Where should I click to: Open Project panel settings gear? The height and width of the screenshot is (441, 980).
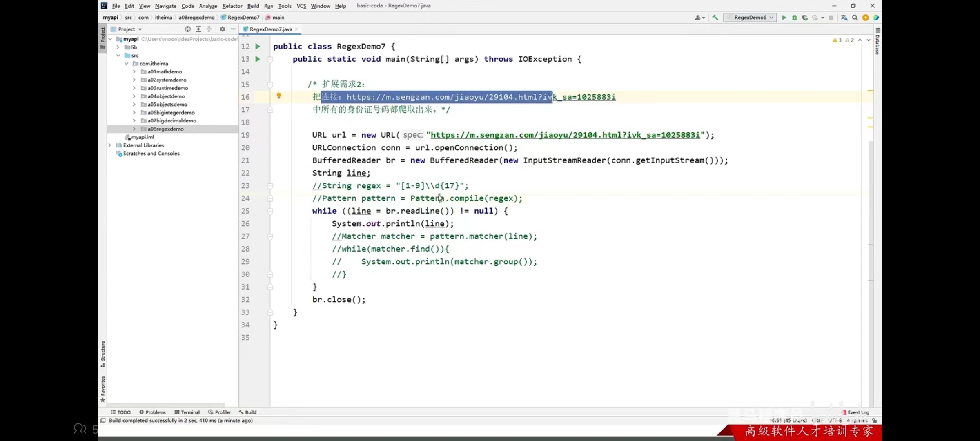click(222, 29)
